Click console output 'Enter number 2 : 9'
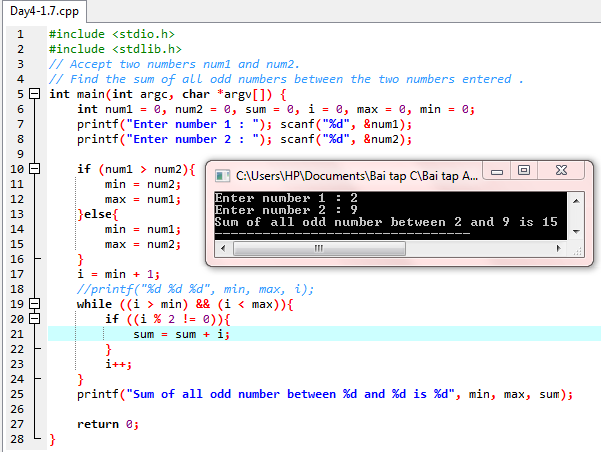The image size is (601, 452). tap(286, 210)
